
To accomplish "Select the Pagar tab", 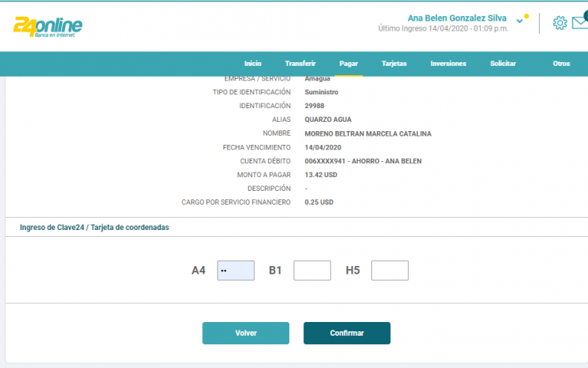I will (x=348, y=64).
